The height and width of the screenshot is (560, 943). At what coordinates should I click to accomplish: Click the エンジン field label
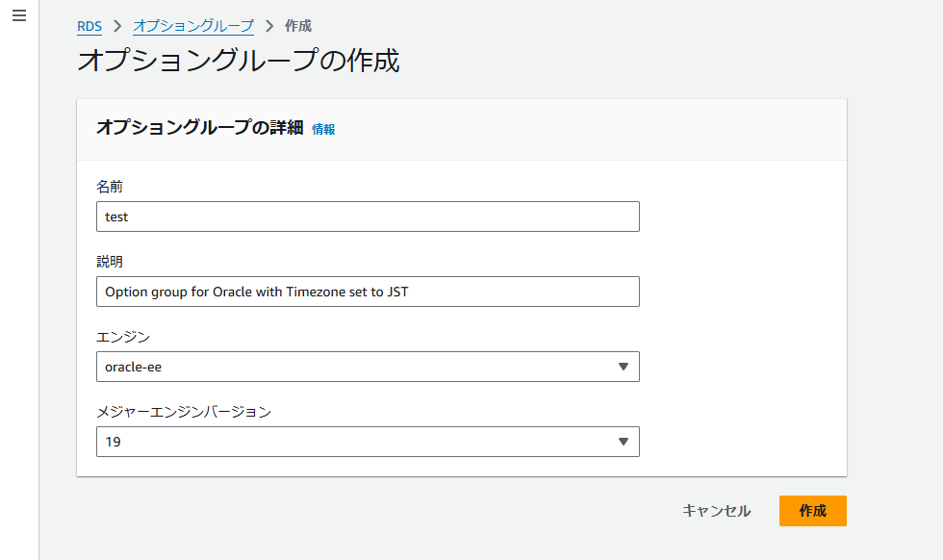coord(123,337)
